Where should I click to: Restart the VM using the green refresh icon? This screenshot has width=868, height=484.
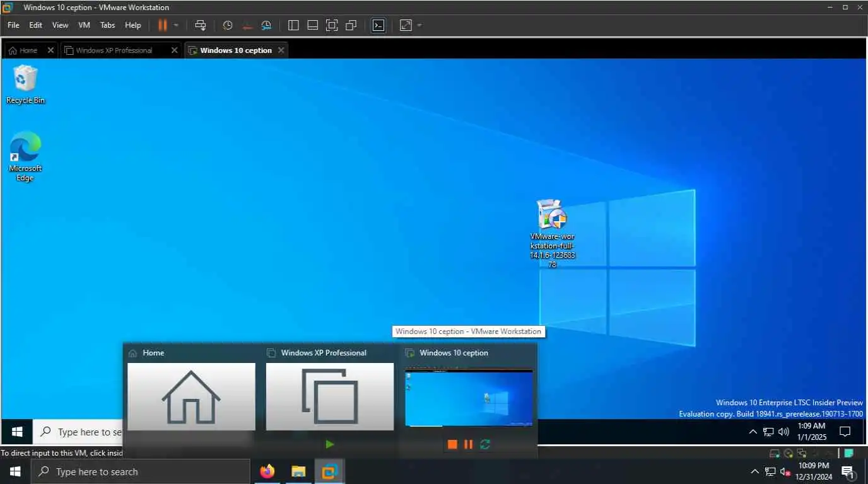pyautogui.click(x=485, y=444)
